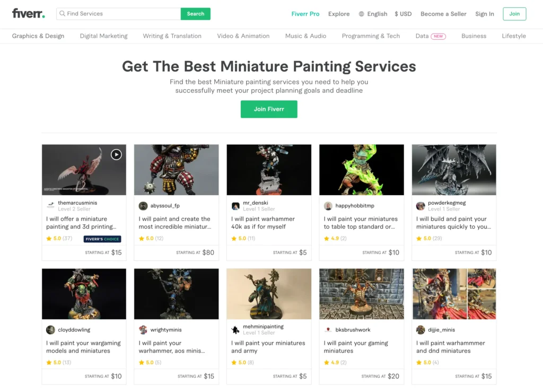Click cloyddowling profile avatar

pos(50,329)
